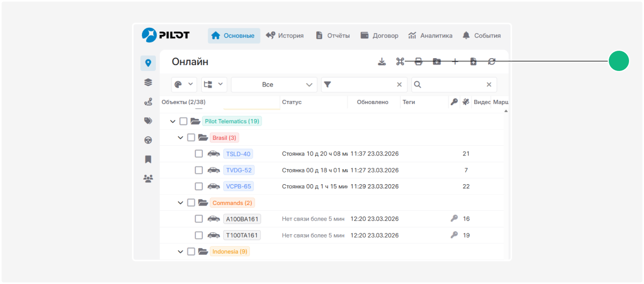The image size is (644, 284).
Task: Click the Commands (2) group label
Action: click(232, 203)
